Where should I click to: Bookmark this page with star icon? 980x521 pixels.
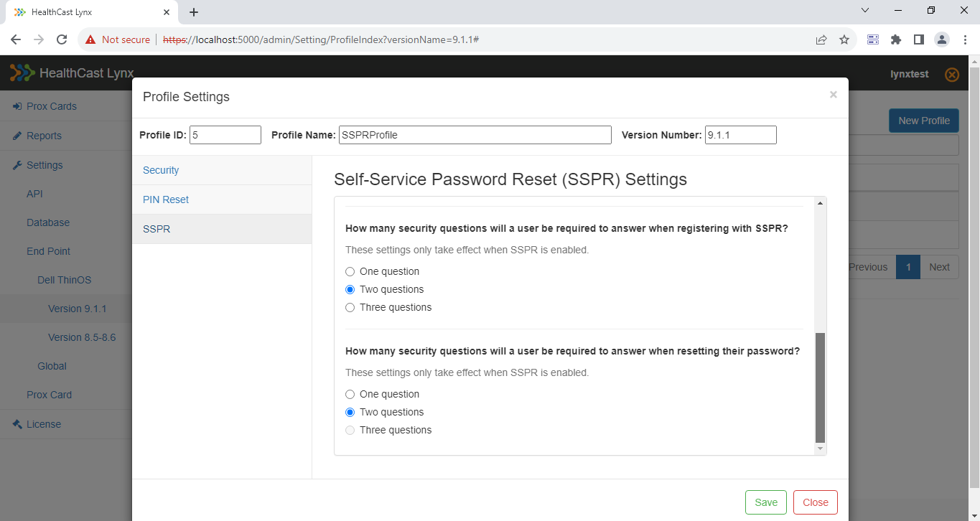pyautogui.click(x=844, y=39)
